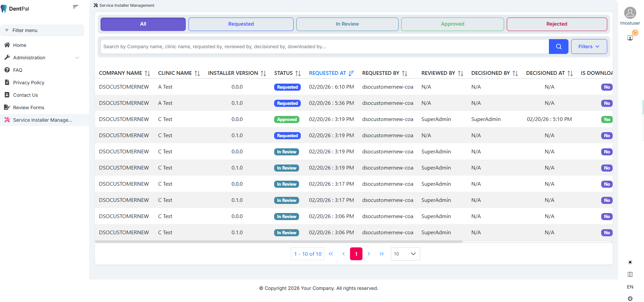Open Review Forms in sidebar

coord(29,108)
